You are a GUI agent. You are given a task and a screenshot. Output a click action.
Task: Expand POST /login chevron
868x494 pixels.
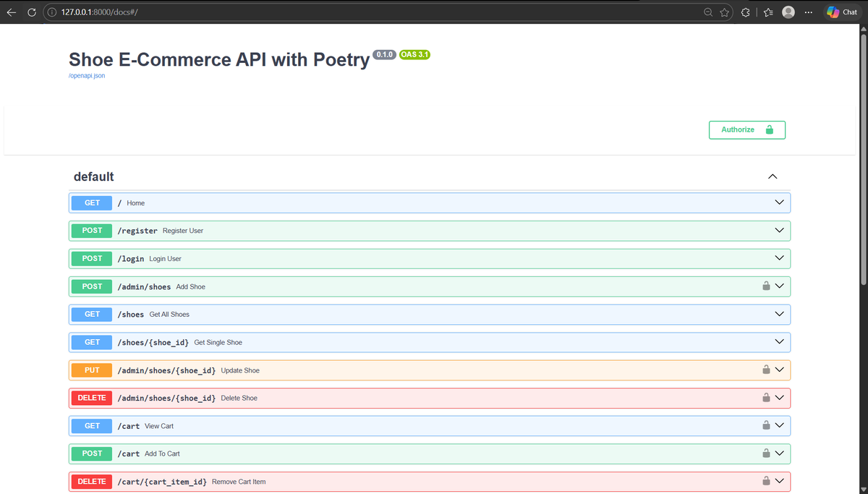point(779,258)
